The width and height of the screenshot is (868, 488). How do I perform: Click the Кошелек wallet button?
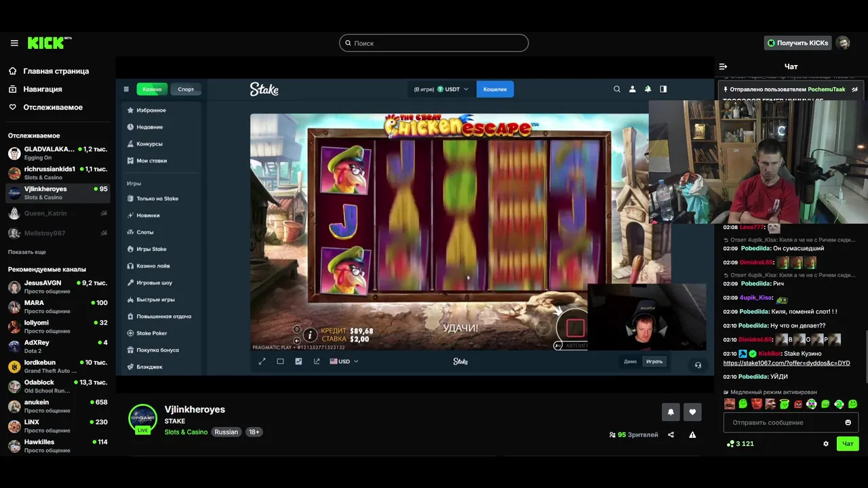[x=495, y=89]
